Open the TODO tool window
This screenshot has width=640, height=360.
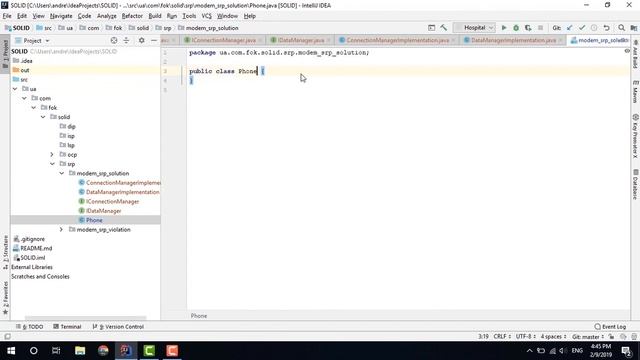tap(29, 327)
